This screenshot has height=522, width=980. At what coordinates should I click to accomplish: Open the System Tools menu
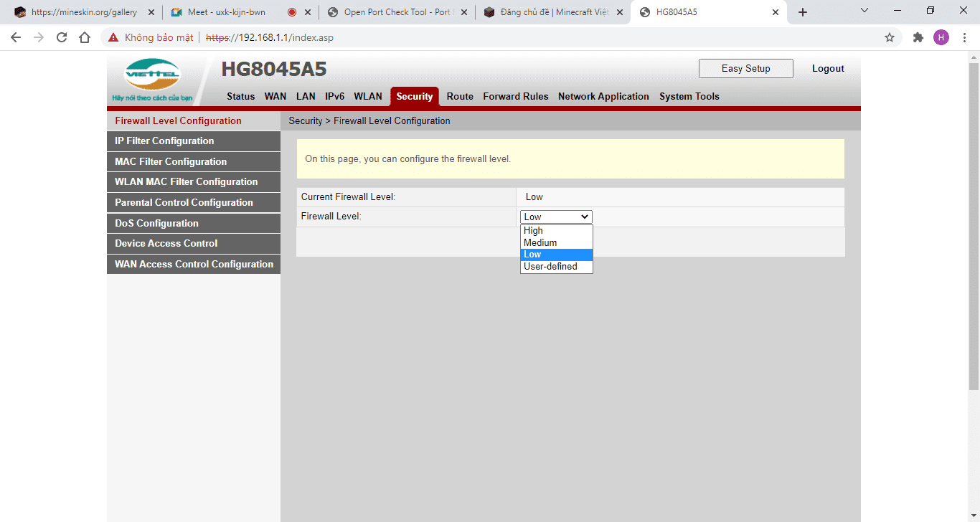coord(689,96)
